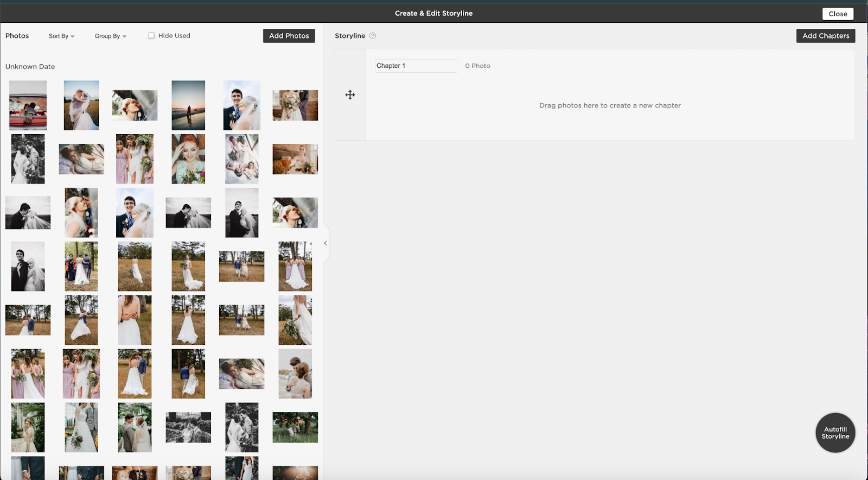The image size is (868, 480).
Task: Select the bouquet close-up photo in first row
Action: pos(295,105)
